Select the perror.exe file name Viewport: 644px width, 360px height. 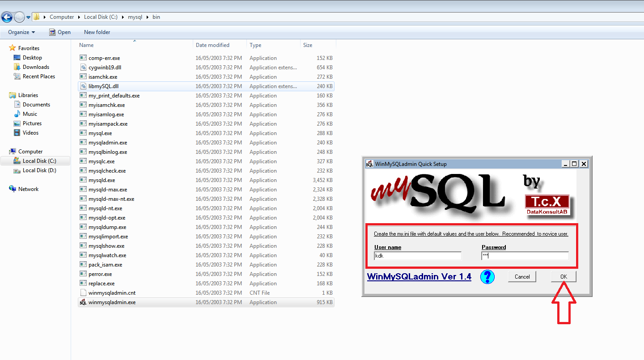point(100,274)
